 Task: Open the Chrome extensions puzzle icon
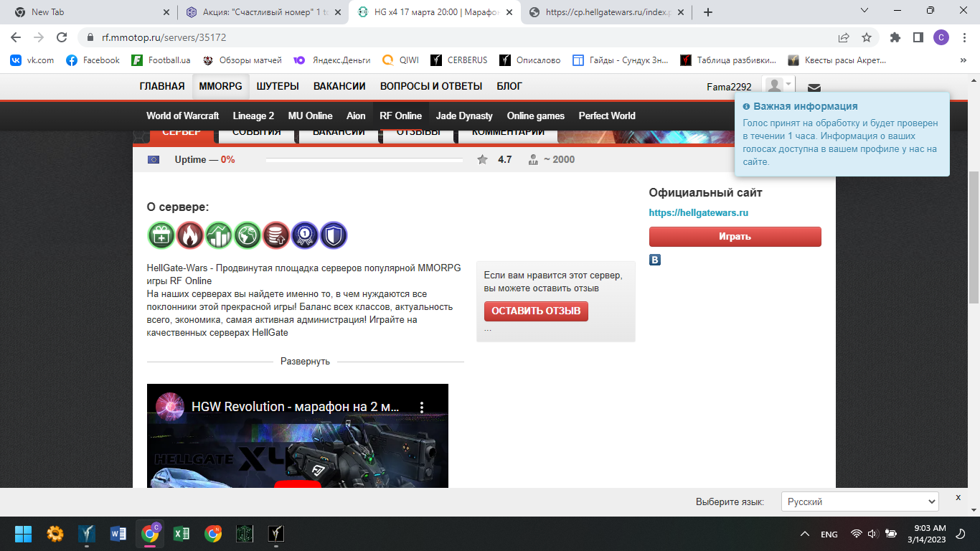(895, 37)
